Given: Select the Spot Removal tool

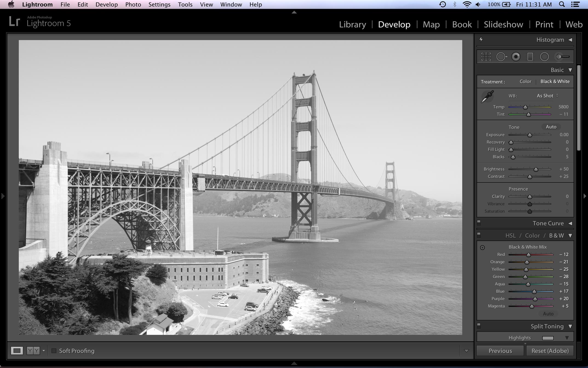Looking at the screenshot, I should point(501,57).
